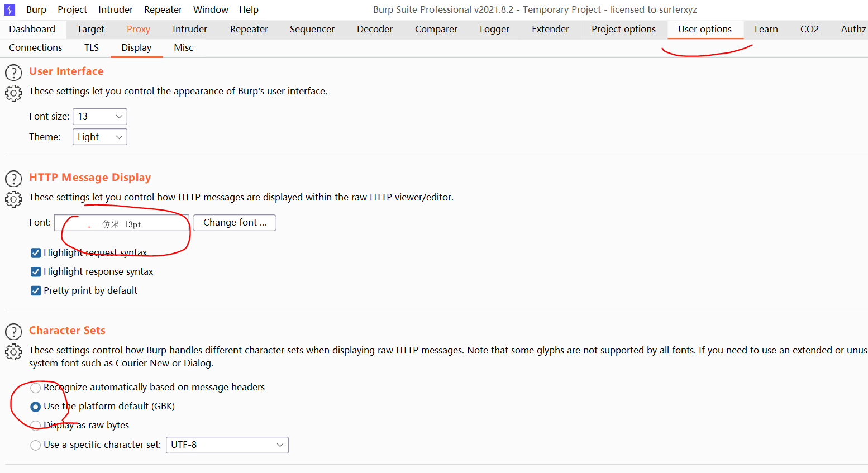Open the Theme dropdown
Screen dimensions: 868x473
tap(100, 137)
